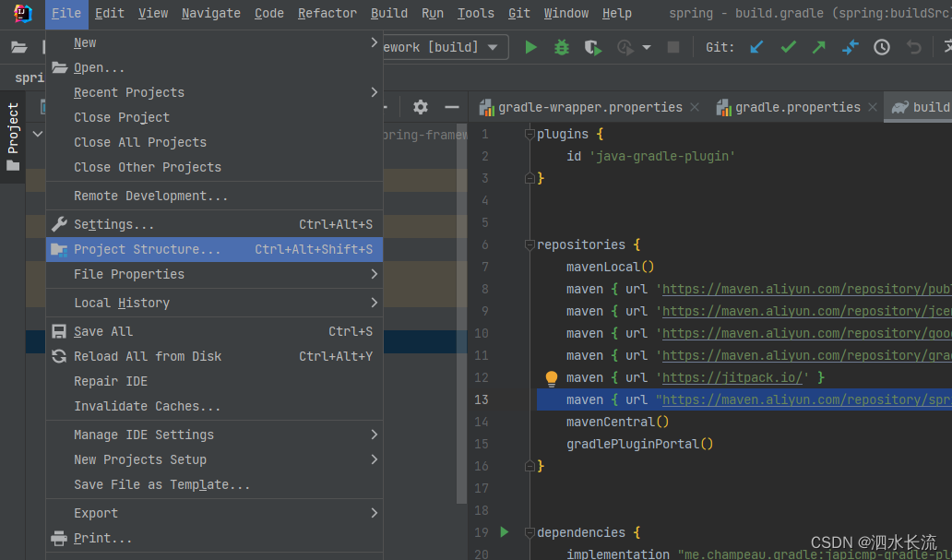Click the profiler run icon
This screenshot has height=560, width=952.
(x=625, y=47)
